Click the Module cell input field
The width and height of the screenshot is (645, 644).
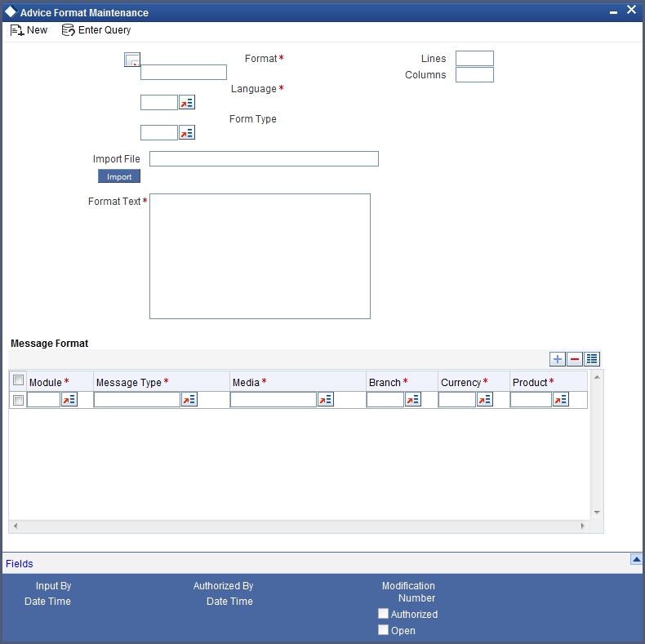(x=43, y=400)
